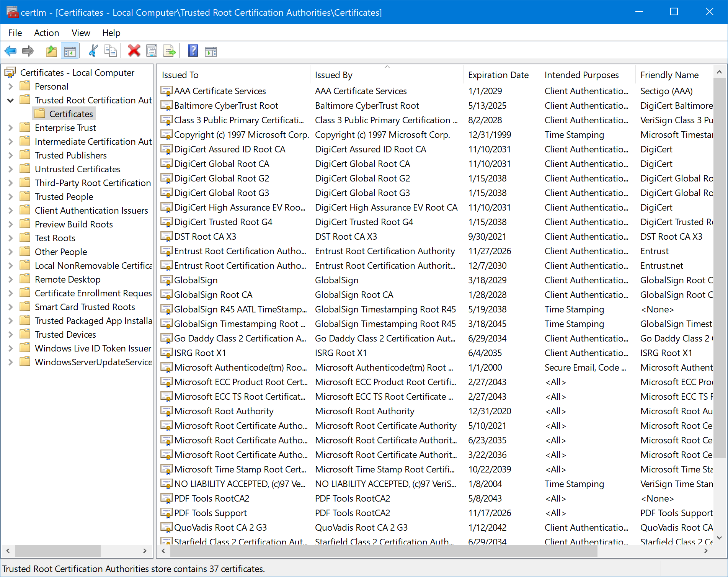The width and height of the screenshot is (728, 577).
Task: Click certificate icon of PDF Tools Support
Action: pos(166,513)
